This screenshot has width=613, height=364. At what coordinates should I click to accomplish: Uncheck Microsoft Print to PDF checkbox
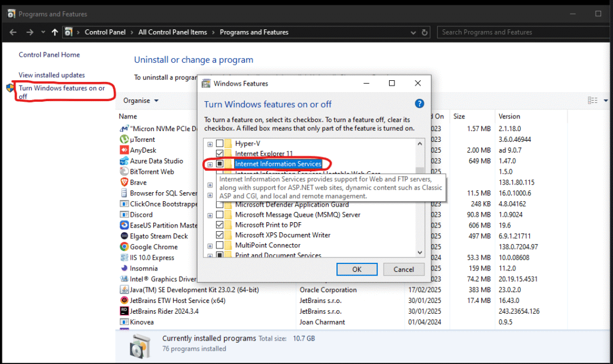220,225
